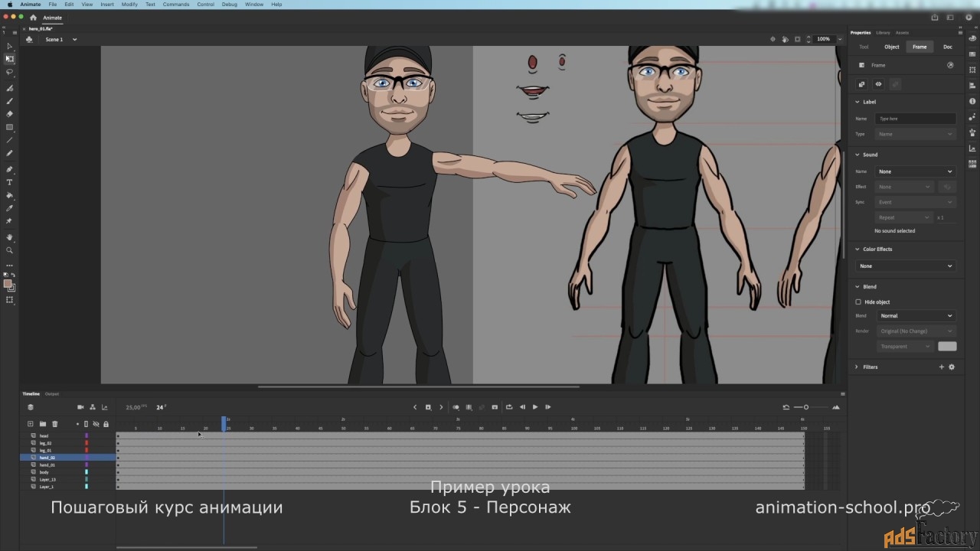Step forward one frame
980x551 pixels.
click(x=548, y=407)
